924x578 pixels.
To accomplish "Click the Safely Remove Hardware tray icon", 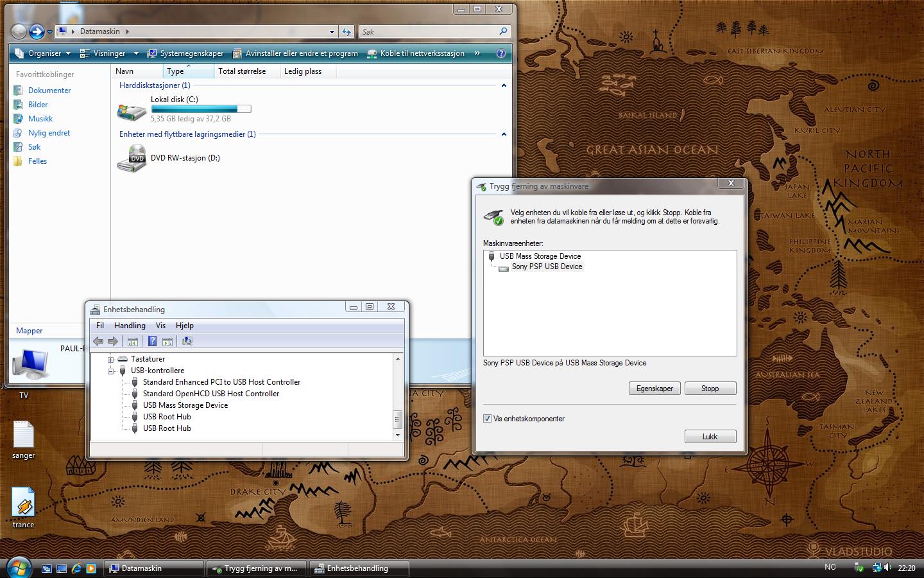I will (x=859, y=568).
